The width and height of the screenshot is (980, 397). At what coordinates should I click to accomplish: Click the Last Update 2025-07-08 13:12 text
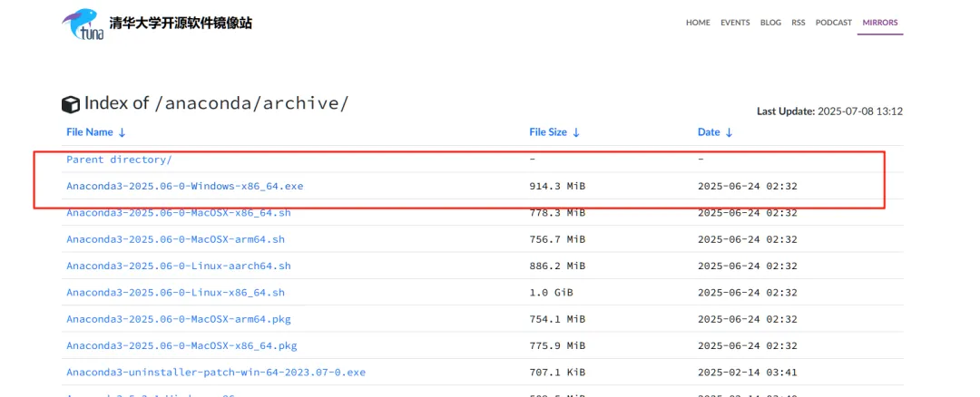pyautogui.click(x=830, y=111)
